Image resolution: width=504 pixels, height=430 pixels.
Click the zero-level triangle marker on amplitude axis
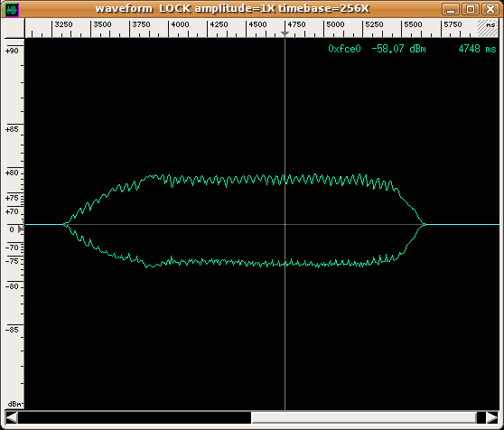[x=21, y=229]
